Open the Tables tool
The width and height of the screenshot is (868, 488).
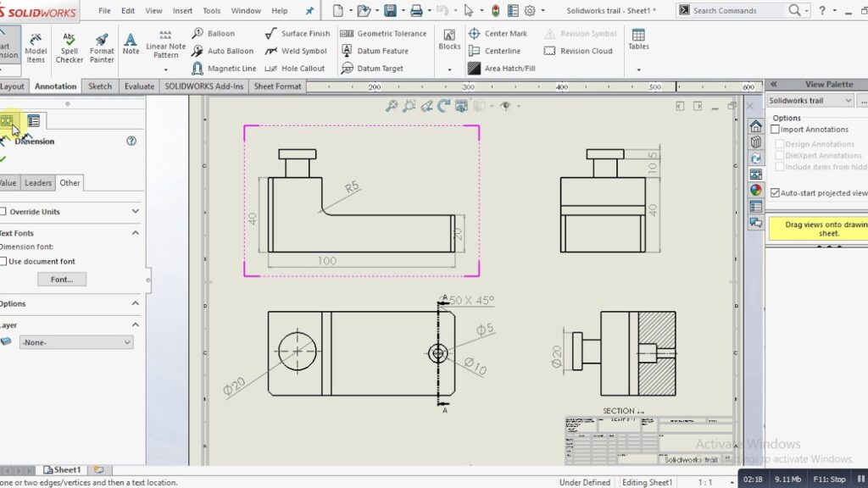point(638,40)
